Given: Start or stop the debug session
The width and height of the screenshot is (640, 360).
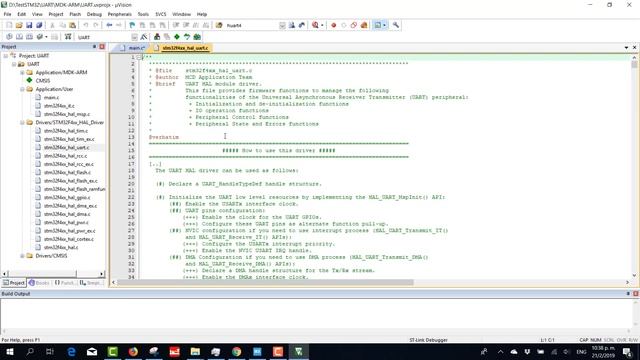Looking at the screenshot, I should 315,25.
